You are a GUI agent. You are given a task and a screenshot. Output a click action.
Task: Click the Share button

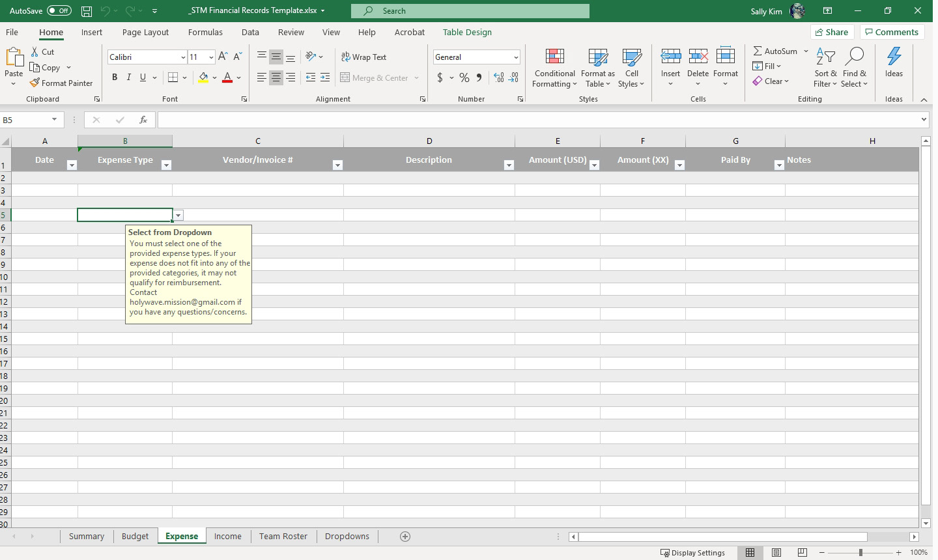[x=832, y=32]
